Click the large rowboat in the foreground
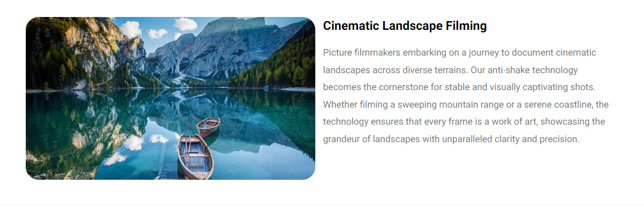Viewport: 644px width, 206px height. [195, 156]
